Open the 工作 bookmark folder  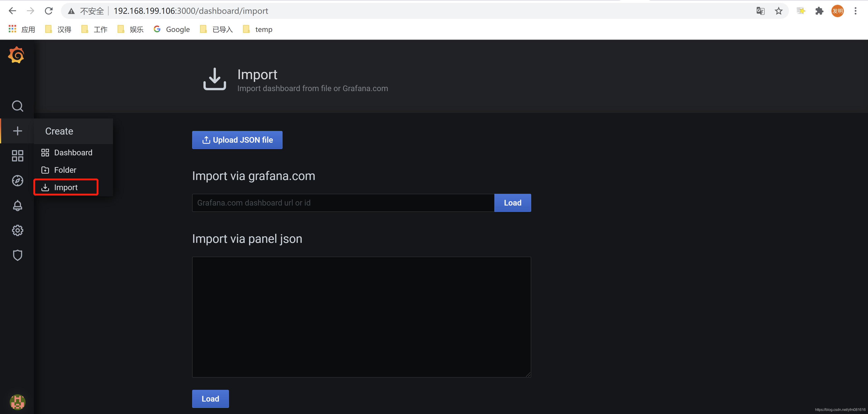(94, 29)
